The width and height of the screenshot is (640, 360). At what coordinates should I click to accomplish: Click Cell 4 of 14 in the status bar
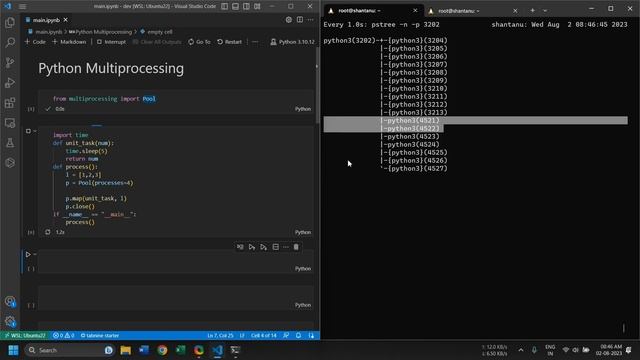coord(264,336)
